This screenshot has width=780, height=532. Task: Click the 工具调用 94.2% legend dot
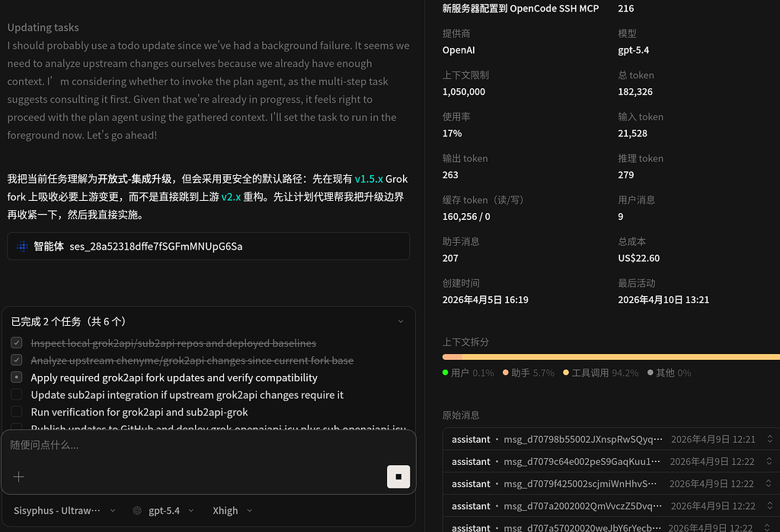point(566,372)
